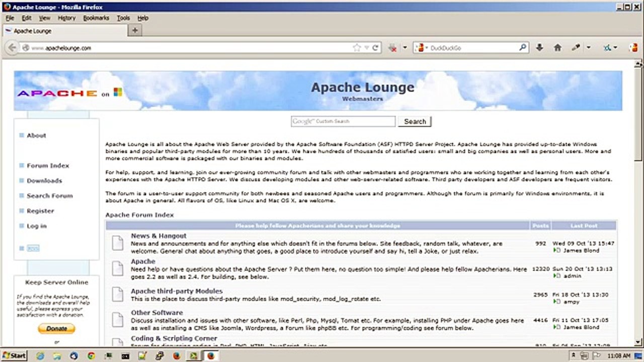Open the Help menu
644x362 pixels.
pos(143,18)
